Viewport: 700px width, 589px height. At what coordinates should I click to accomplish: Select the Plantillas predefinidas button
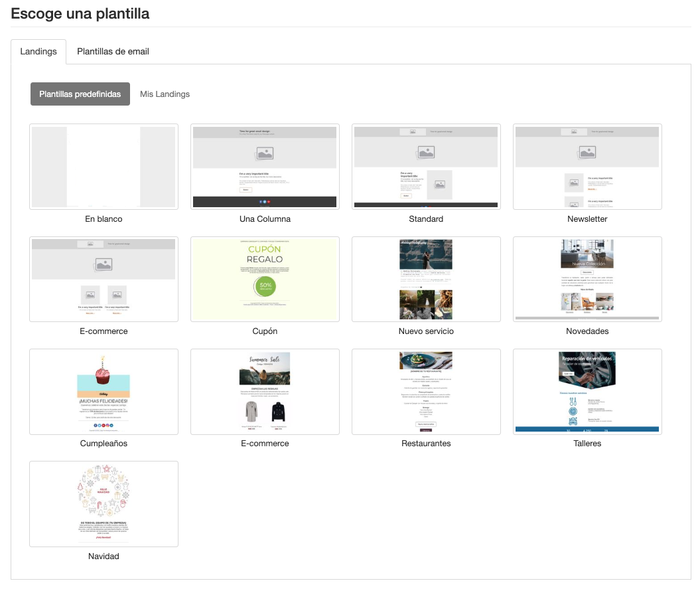[80, 94]
